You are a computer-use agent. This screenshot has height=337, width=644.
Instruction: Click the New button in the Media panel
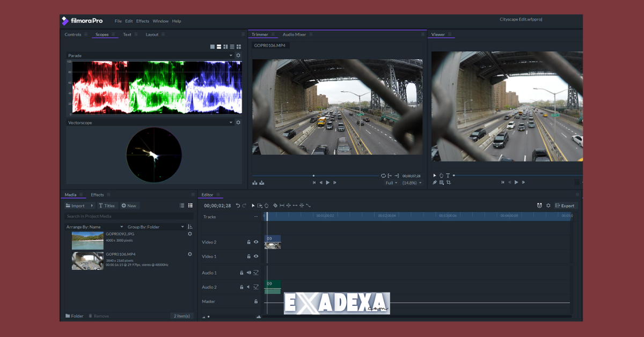tap(129, 206)
